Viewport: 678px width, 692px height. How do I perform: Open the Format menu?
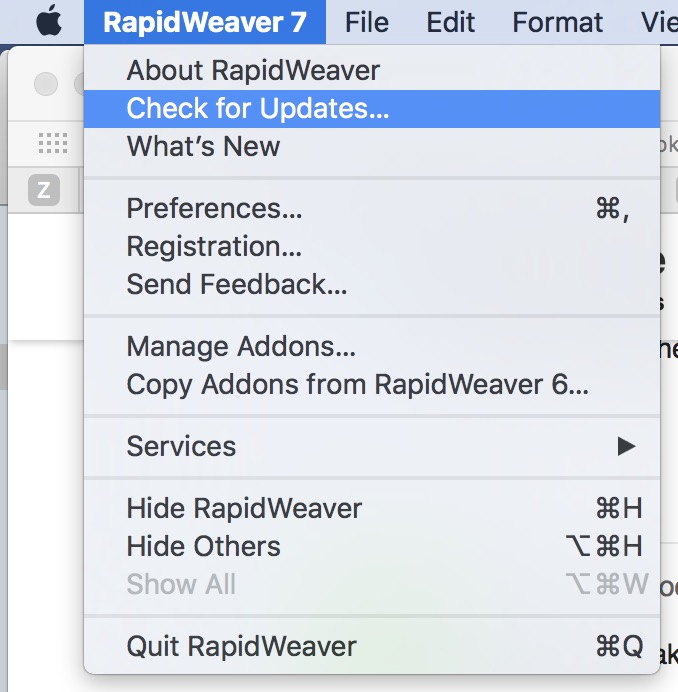tap(557, 22)
